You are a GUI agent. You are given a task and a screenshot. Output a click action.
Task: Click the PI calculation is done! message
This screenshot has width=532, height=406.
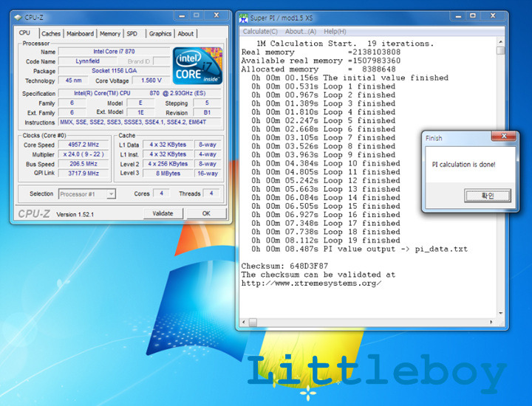[x=463, y=165]
